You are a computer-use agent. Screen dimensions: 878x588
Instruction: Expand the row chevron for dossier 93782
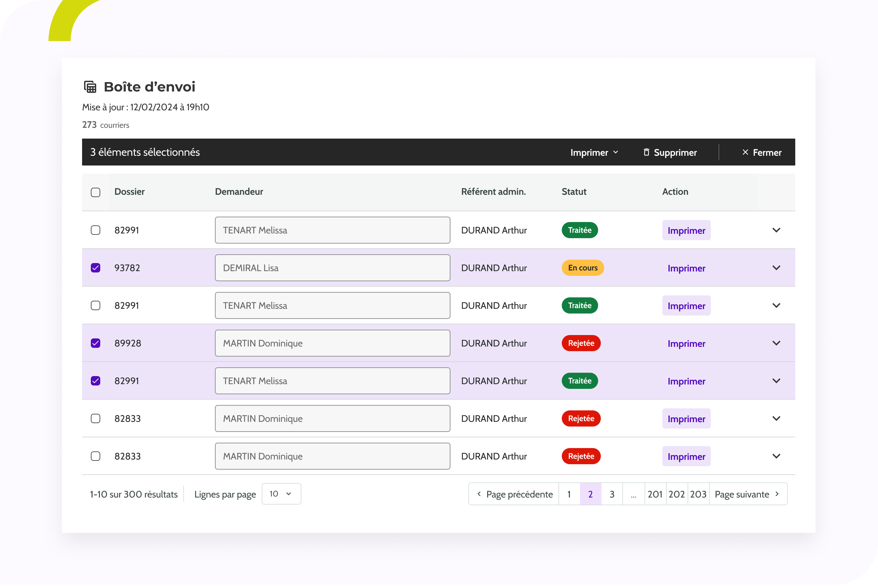(x=776, y=268)
